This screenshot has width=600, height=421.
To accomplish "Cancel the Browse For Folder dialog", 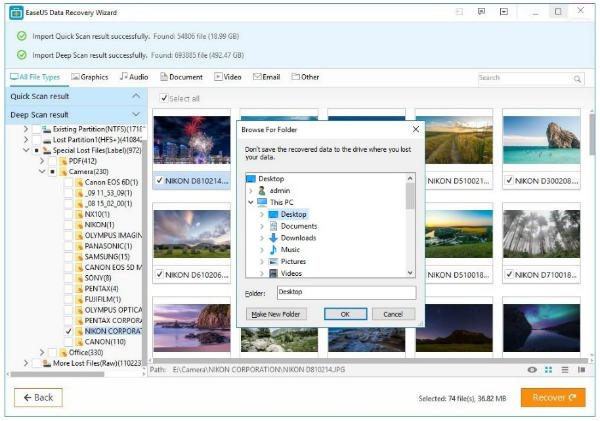I will point(393,314).
